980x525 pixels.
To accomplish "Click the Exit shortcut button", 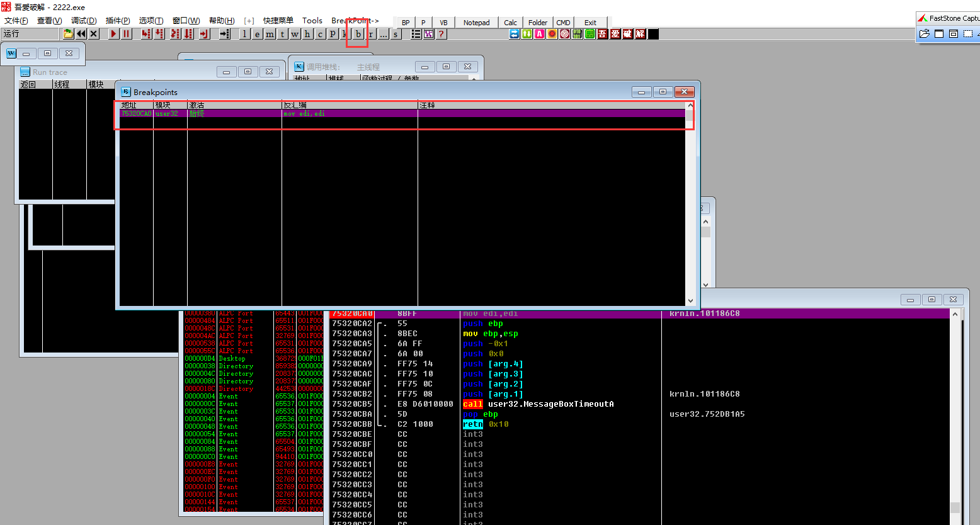I will point(590,22).
